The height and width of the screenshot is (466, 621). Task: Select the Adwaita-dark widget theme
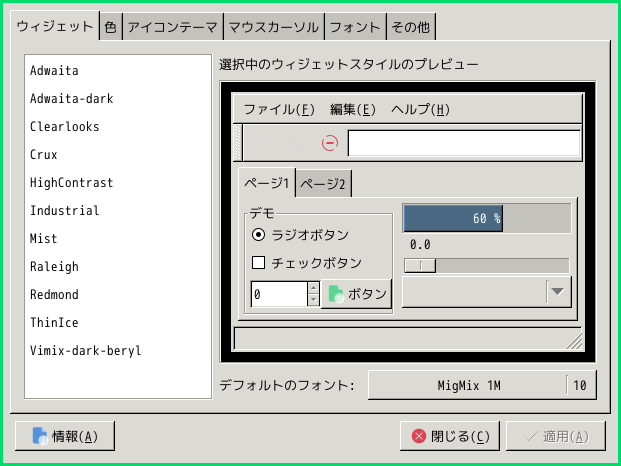tap(118, 99)
